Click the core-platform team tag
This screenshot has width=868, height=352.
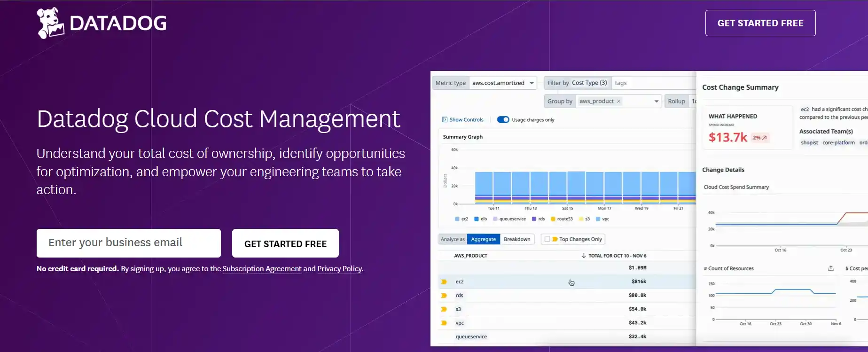[838, 142]
